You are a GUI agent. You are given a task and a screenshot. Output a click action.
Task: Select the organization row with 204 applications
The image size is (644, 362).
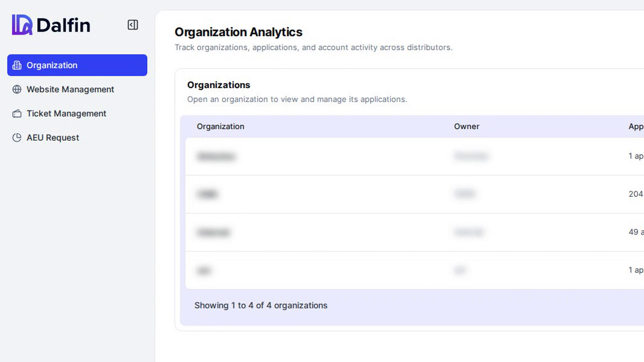[x=415, y=194]
